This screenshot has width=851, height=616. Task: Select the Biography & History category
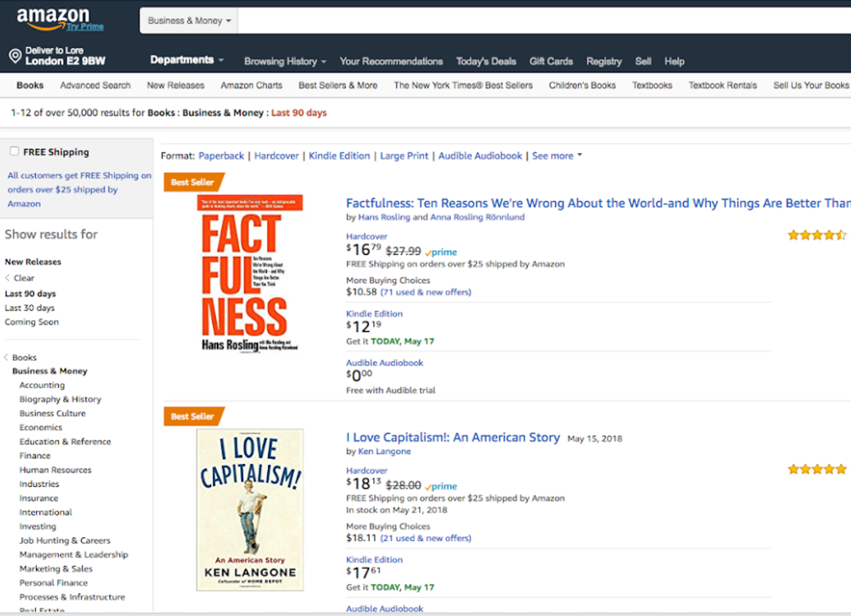[x=60, y=399]
